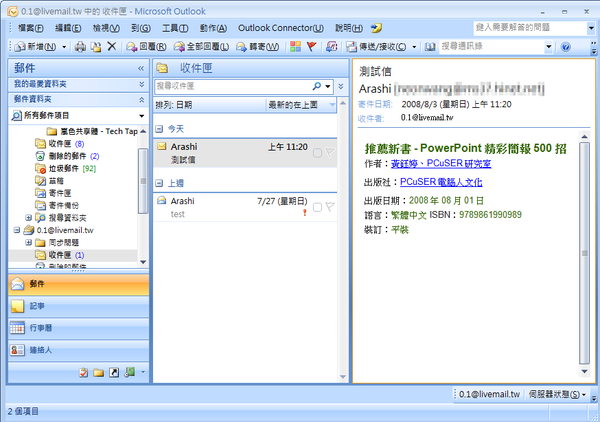Click the Print icon in the toolbar
The image size is (600, 422).
pyautogui.click(x=80, y=47)
